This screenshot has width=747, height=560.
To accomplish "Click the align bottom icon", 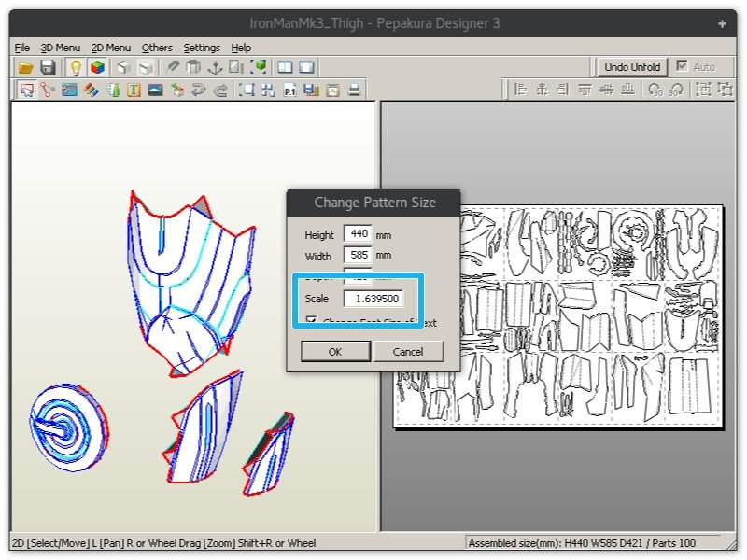I will 627,90.
